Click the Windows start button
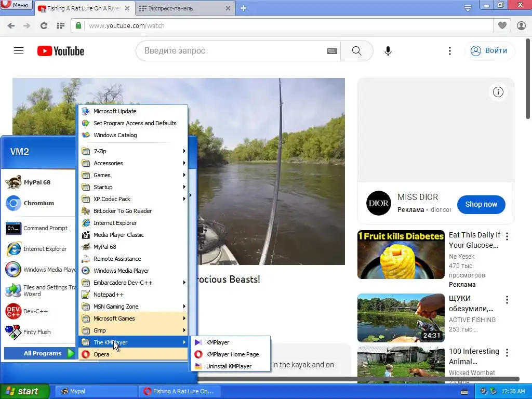The width and height of the screenshot is (532, 399). pyautogui.click(x=24, y=391)
